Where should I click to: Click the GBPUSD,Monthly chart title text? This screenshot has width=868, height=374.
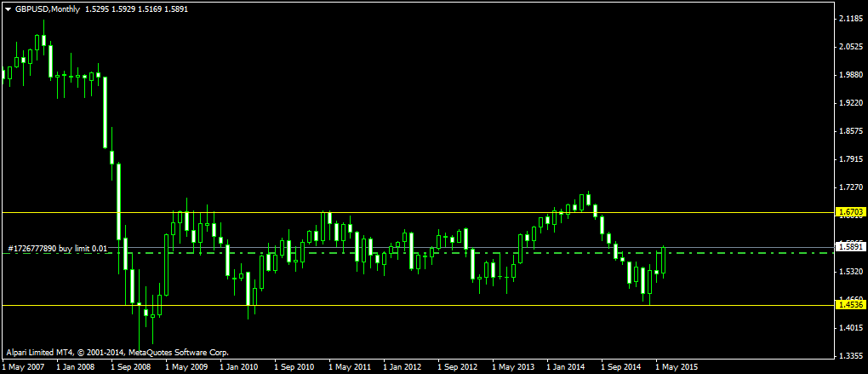[x=48, y=9]
